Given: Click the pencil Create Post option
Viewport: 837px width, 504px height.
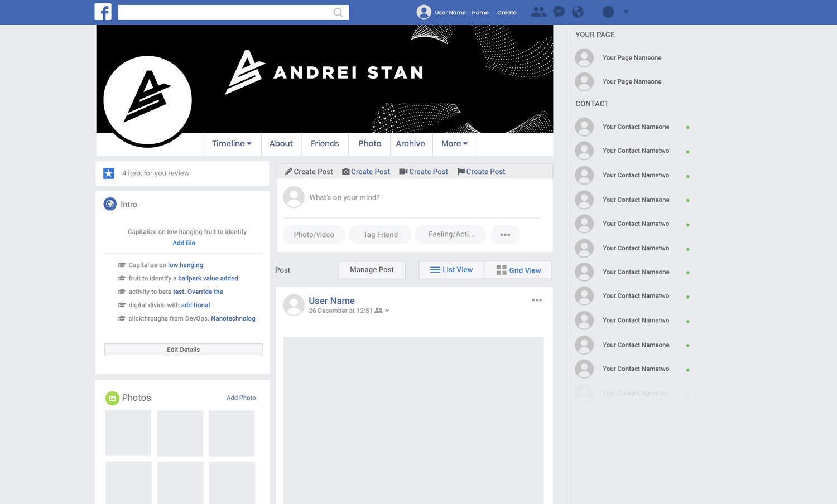Looking at the screenshot, I should pos(309,172).
